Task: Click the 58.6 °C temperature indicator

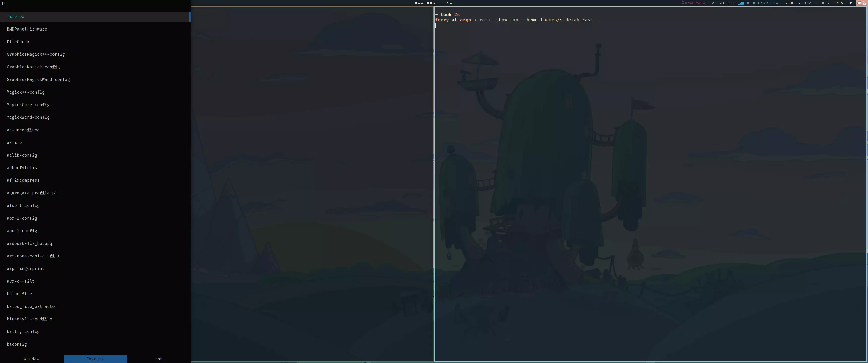Action: click(844, 3)
